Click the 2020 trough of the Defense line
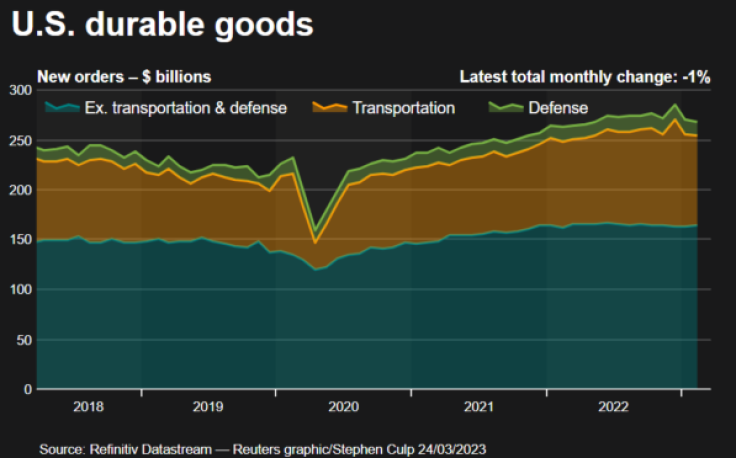The height and width of the screenshot is (458, 736). [315, 229]
